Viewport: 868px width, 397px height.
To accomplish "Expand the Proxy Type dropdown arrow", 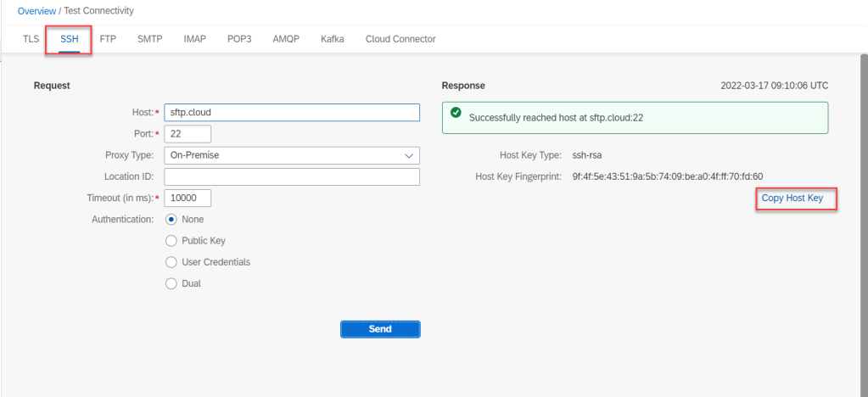I will tap(409, 155).
